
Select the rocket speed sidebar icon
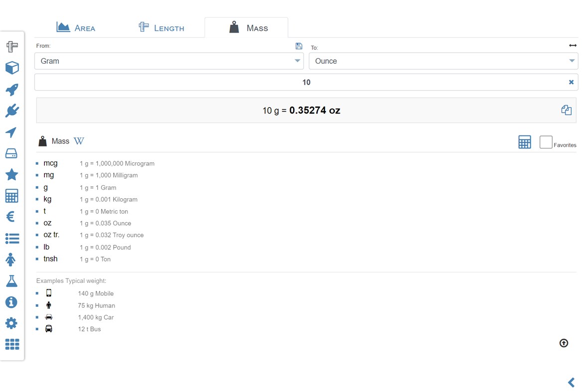click(x=12, y=90)
